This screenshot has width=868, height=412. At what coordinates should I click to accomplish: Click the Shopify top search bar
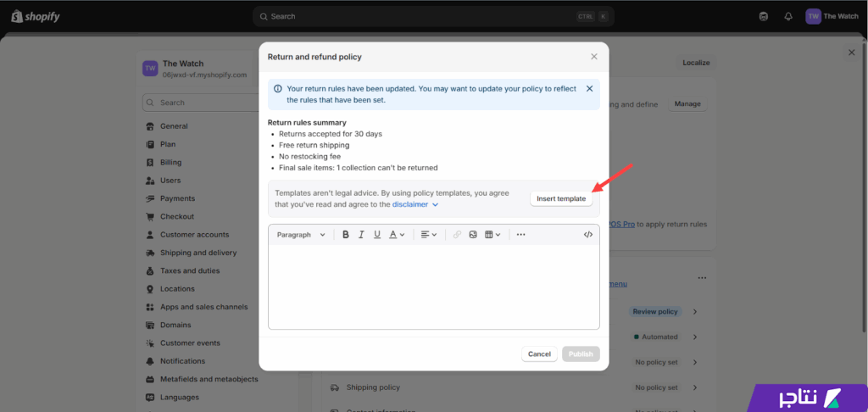pyautogui.click(x=433, y=16)
